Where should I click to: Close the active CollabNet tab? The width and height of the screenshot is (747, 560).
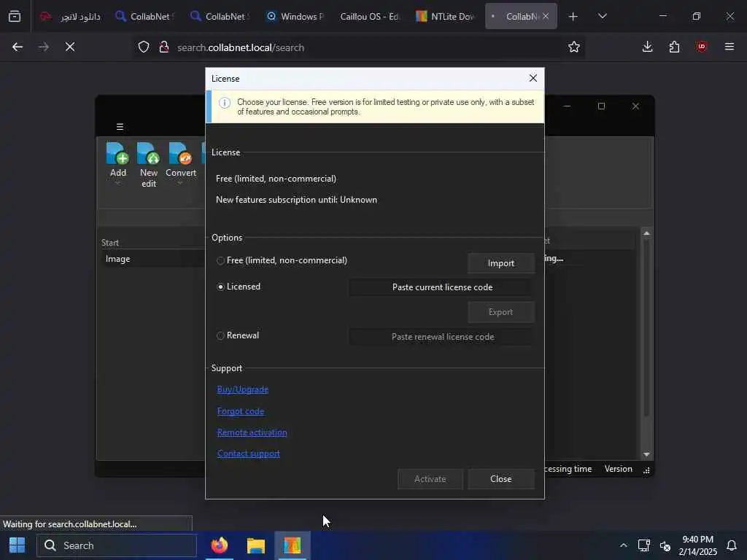click(x=546, y=16)
